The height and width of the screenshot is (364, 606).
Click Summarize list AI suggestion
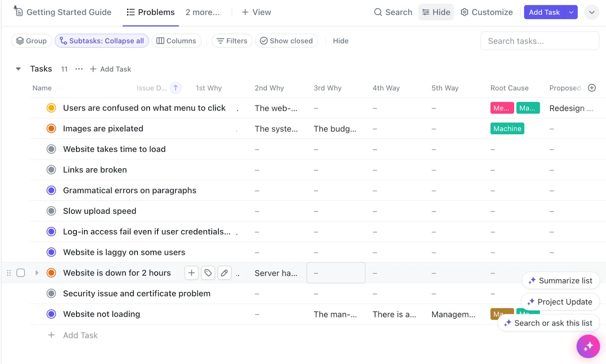561,281
